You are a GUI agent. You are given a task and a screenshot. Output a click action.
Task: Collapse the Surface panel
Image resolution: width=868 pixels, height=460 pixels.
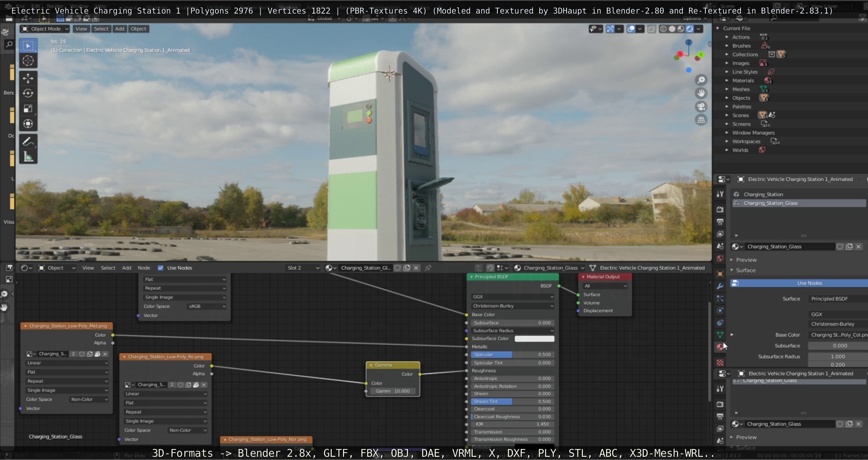coord(732,270)
